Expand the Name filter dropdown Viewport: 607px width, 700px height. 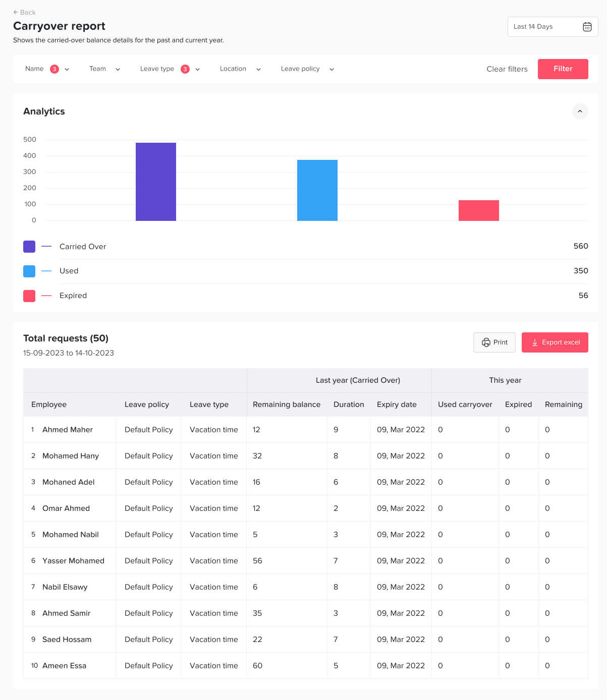[x=67, y=70]
